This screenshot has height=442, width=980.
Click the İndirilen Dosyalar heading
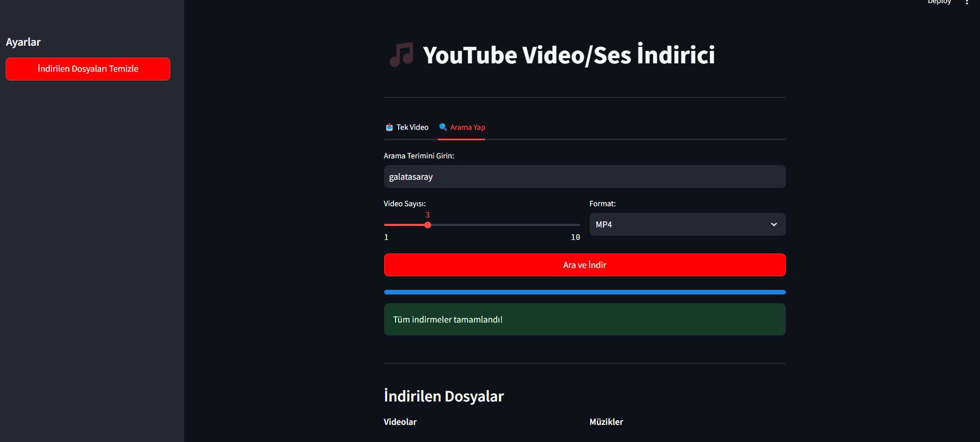point(444,396)
